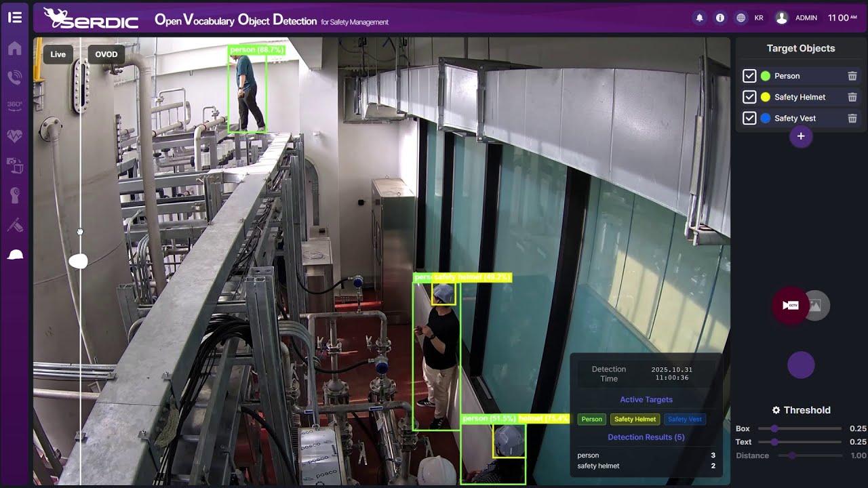Open the ADMIN account label

[x=806, y=18]
